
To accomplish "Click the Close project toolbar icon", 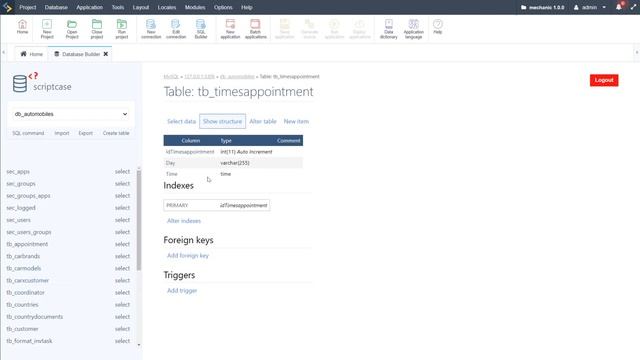I will [97, 29].
